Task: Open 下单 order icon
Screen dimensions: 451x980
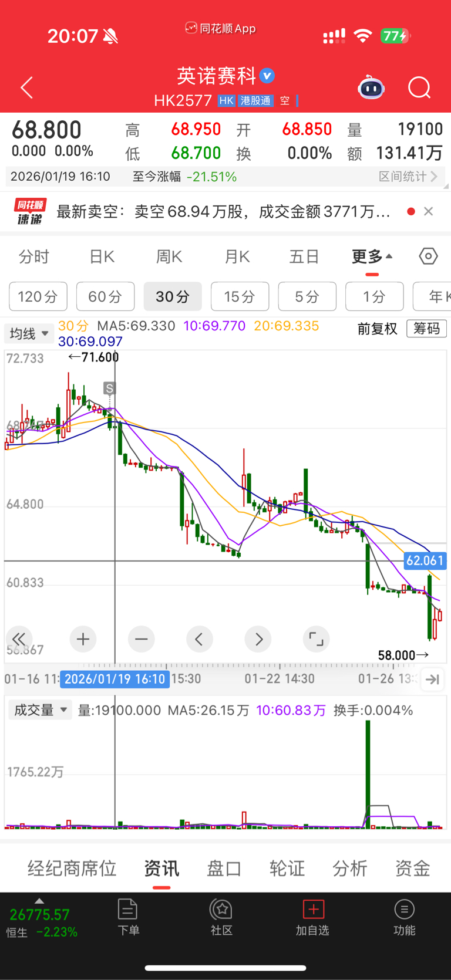Action: pos(128,917)
